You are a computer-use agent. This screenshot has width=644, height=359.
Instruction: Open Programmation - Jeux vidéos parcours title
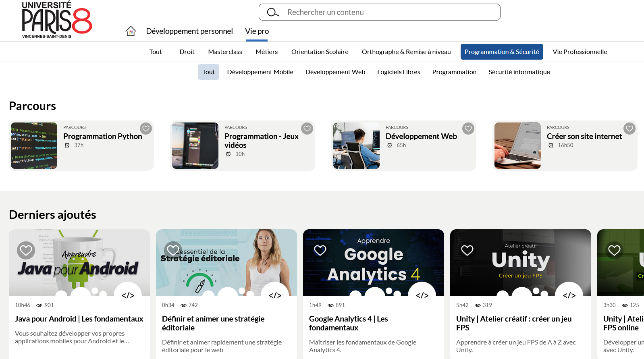[262, 141]
